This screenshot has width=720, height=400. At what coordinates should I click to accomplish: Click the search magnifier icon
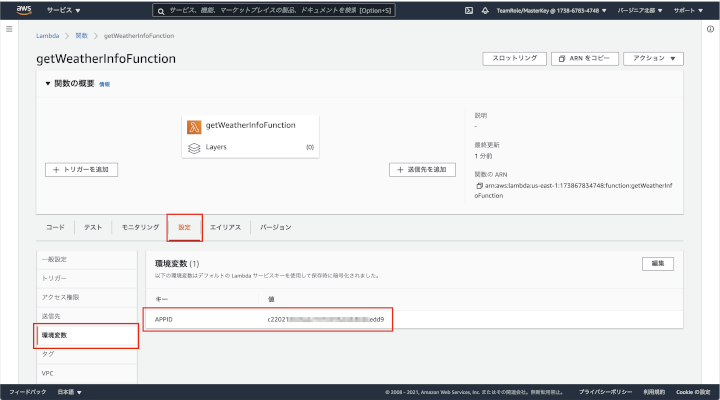point(161,11)
